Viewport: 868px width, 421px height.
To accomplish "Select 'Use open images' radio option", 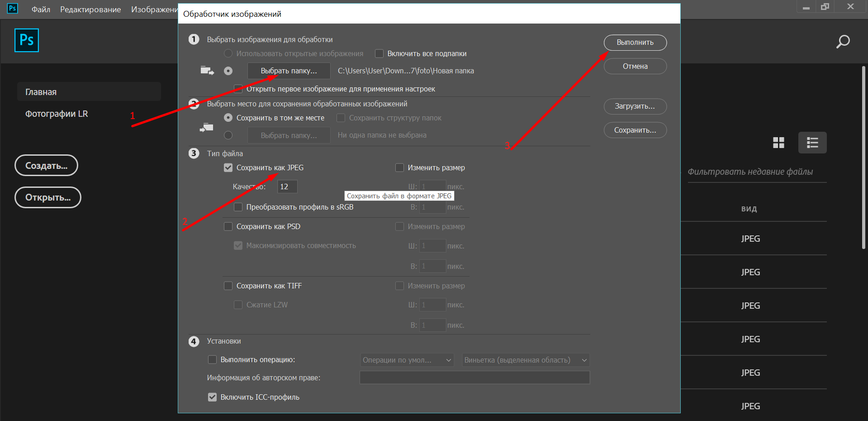I will [x=228, y=53].
